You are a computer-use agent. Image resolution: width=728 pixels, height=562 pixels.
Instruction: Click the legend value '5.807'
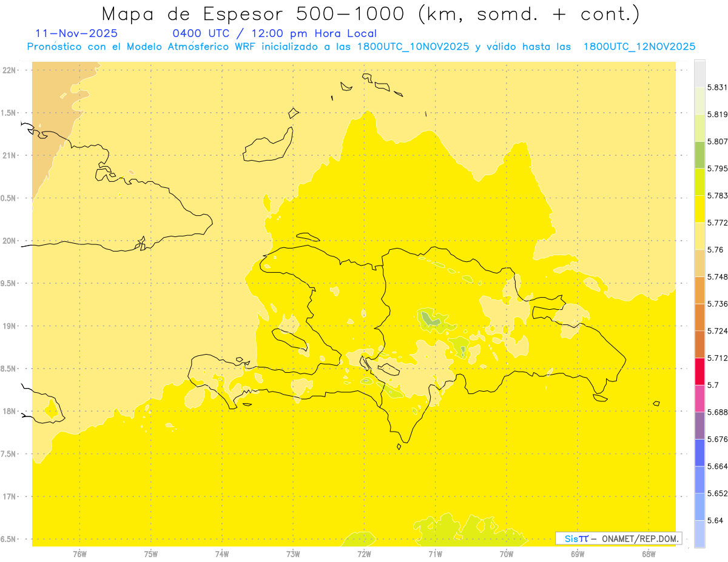click(718, 141)
